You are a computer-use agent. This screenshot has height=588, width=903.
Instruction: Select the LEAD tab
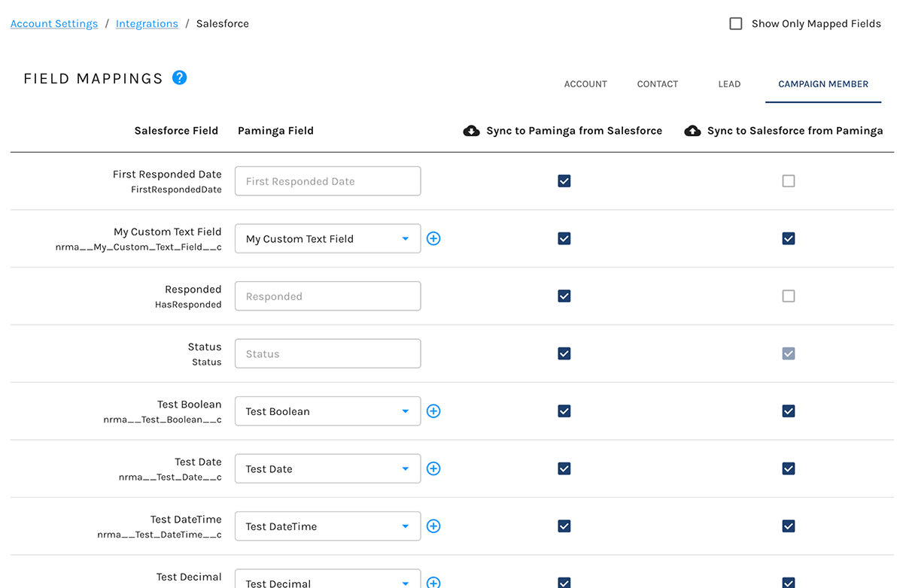pos(728,83)
